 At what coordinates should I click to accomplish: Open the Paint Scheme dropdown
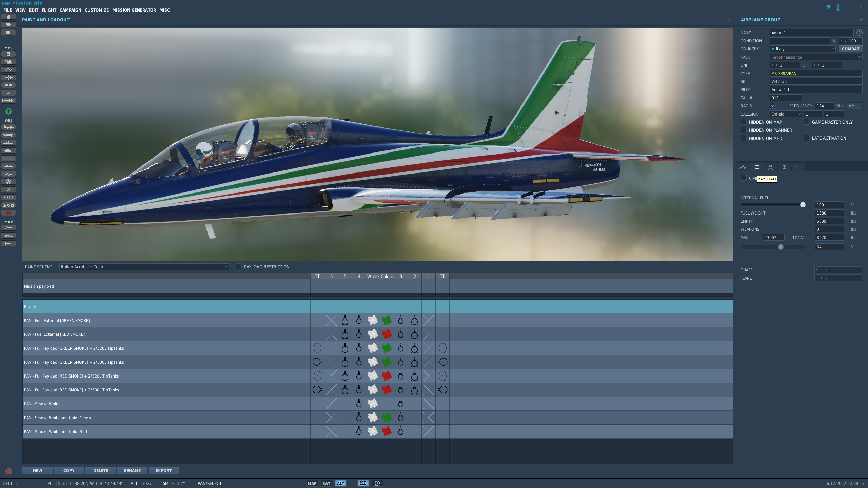click(144, 267)
